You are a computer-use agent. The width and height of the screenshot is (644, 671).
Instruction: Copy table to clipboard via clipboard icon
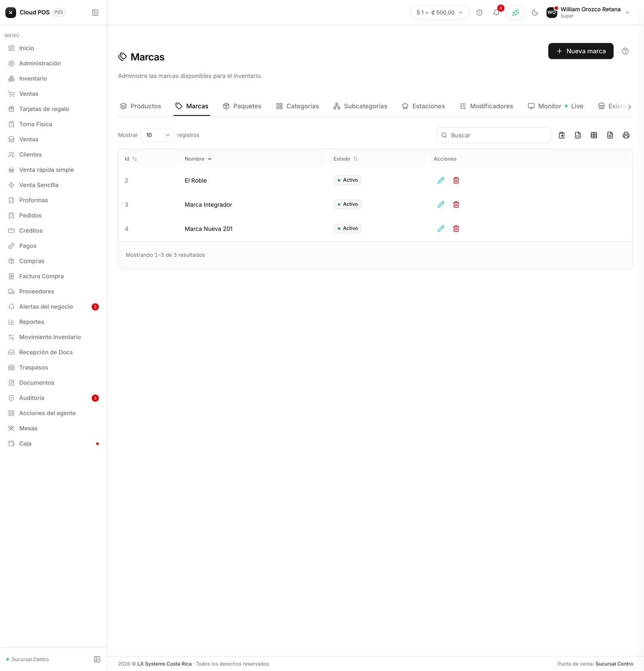562,135
